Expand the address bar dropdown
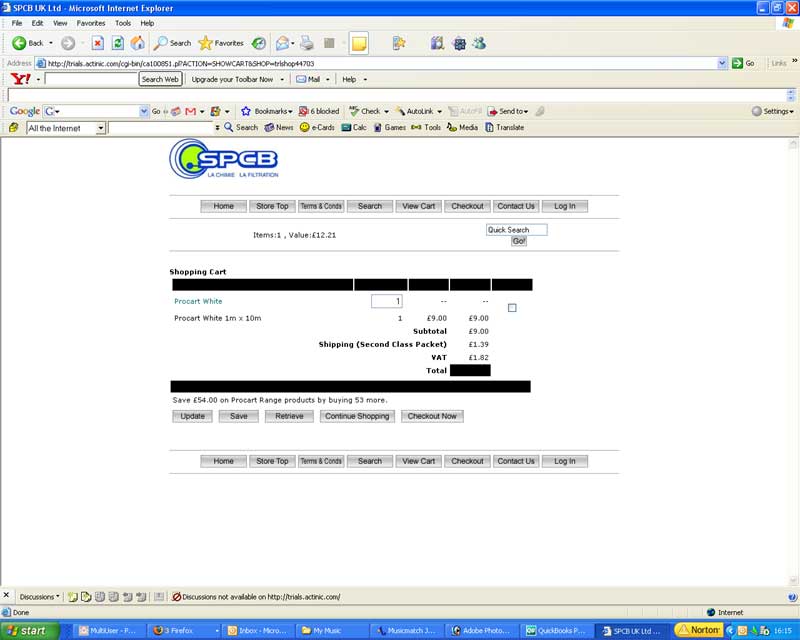This screenshot has width=800, height=640. point(723,63)
